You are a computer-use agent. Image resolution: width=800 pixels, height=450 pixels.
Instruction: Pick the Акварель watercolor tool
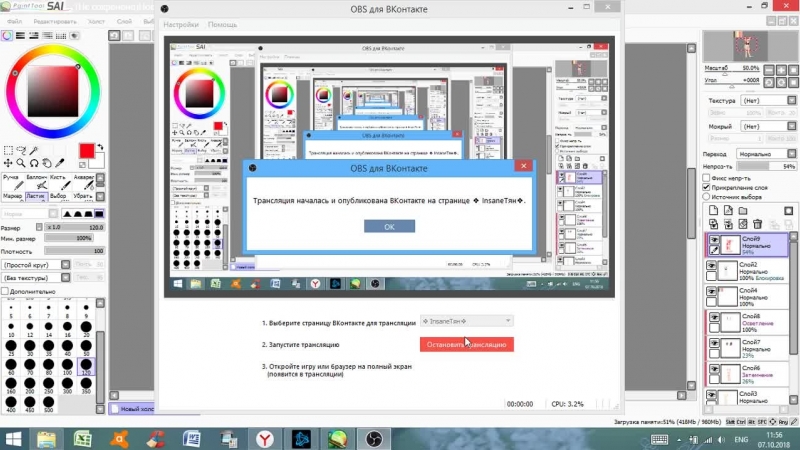(83, 182)
